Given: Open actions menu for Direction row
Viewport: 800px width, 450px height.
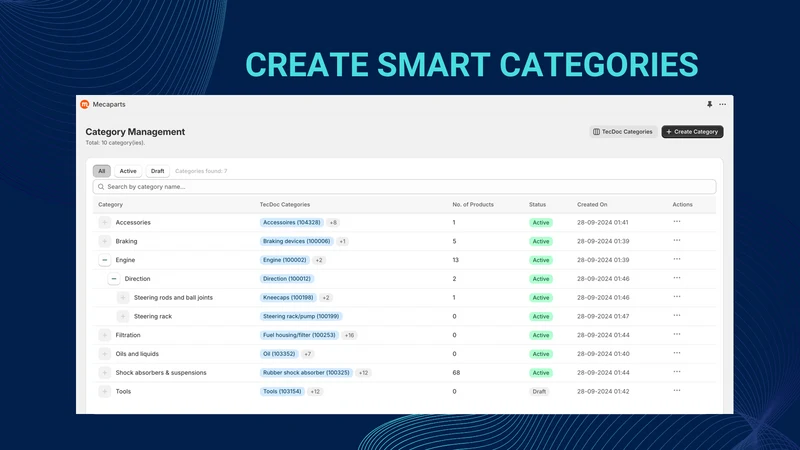Looking at the screenshot, I should pyautogui.click(x=677, y=278).
